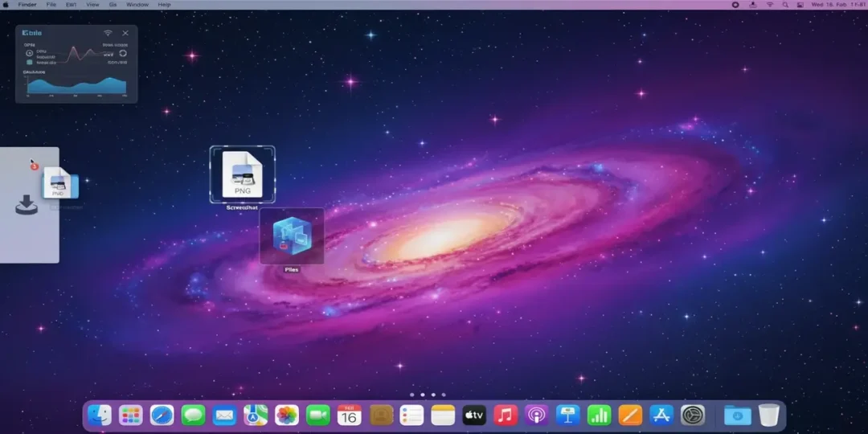Open Notes from the Dock

coord(443,416)
